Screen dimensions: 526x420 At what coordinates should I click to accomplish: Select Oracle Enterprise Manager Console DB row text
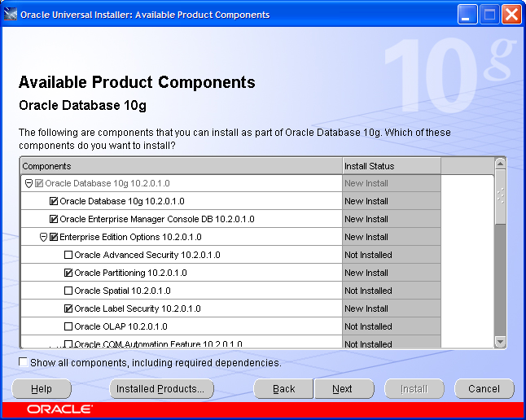click(x=157, y=219)
